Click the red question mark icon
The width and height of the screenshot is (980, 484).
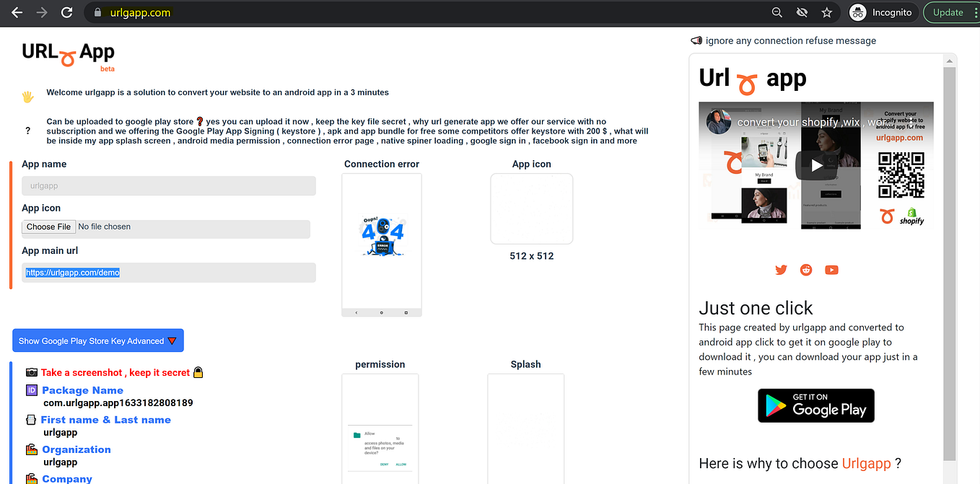click(200, 122)
